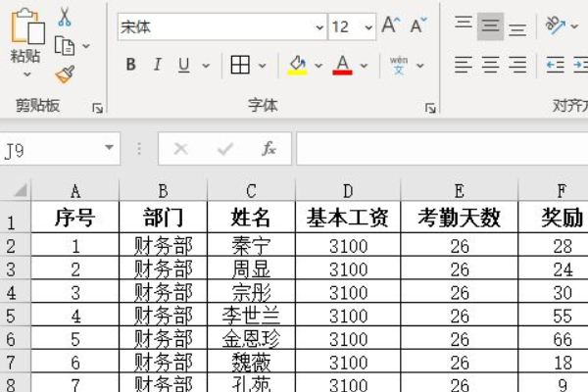
Task: Open the Clipboard pane launcher
Action: click(97, 109)
